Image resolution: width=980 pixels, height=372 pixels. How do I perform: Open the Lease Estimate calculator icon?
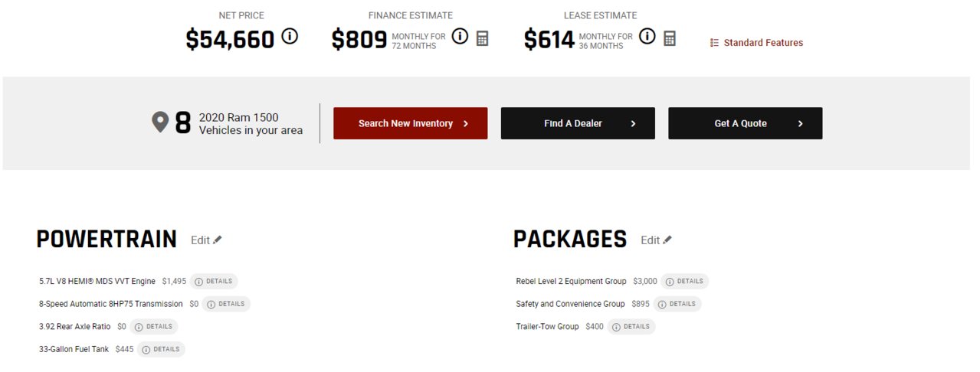coord(670,38)
